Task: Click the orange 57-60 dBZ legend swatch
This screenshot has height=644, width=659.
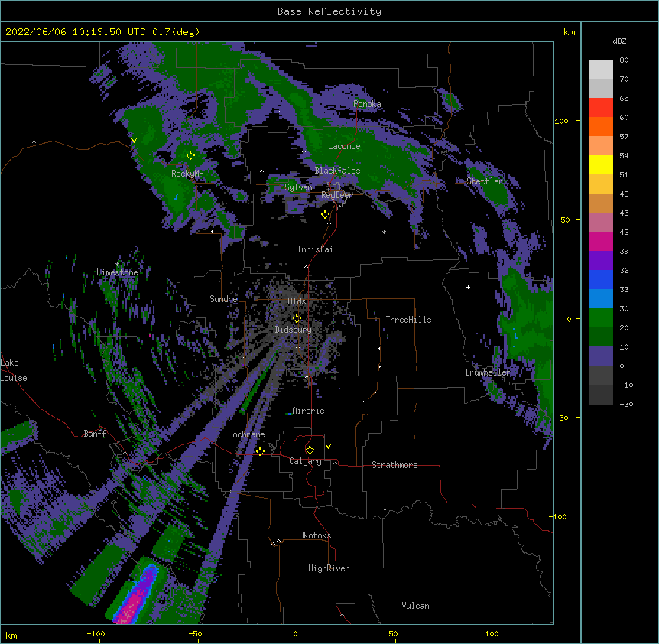Action: click(601, 126)
